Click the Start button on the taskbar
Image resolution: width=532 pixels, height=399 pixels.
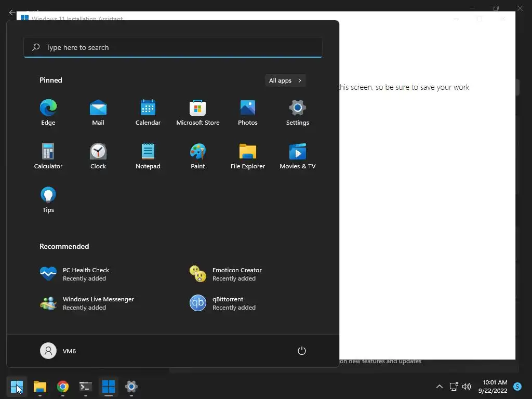pyautogui.click(x=17, y=387)
